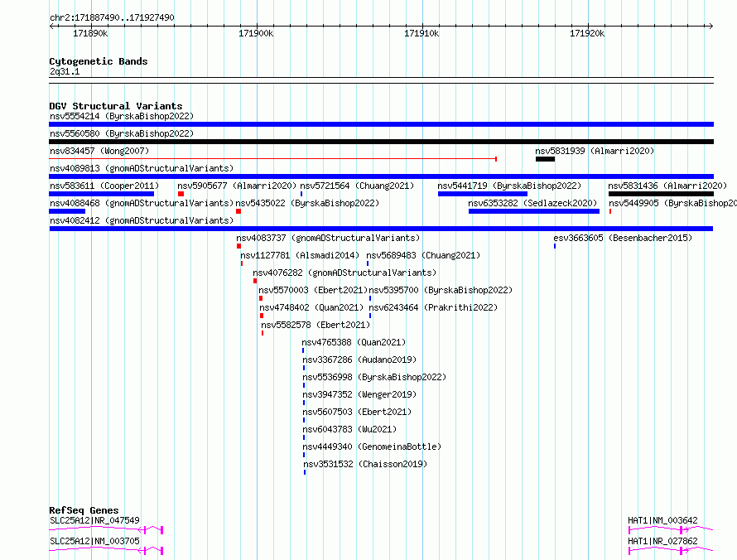
Task: Click esv3663605 (Besenbacher2015) label
Action: (x=623, y=238)
